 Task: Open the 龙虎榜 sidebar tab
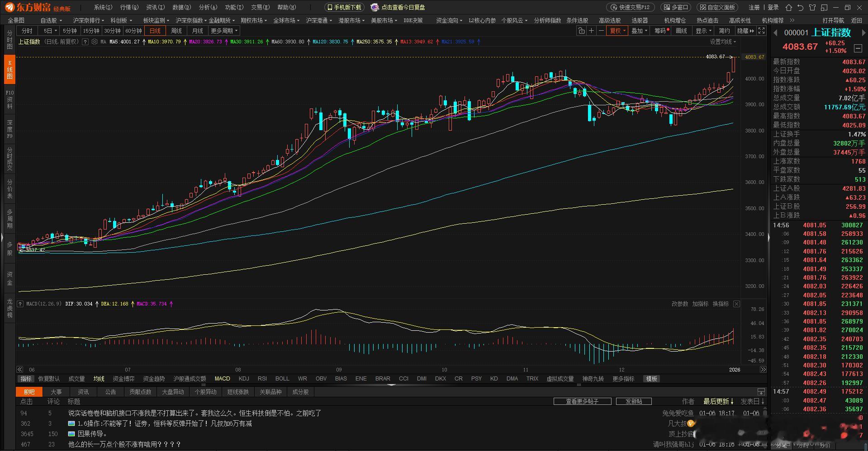click(9, 308)
